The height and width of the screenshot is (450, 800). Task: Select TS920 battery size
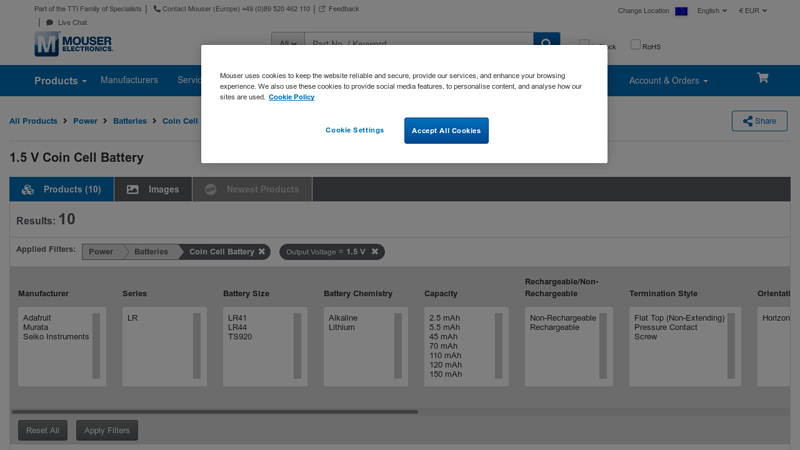click(x=240, y=337)
